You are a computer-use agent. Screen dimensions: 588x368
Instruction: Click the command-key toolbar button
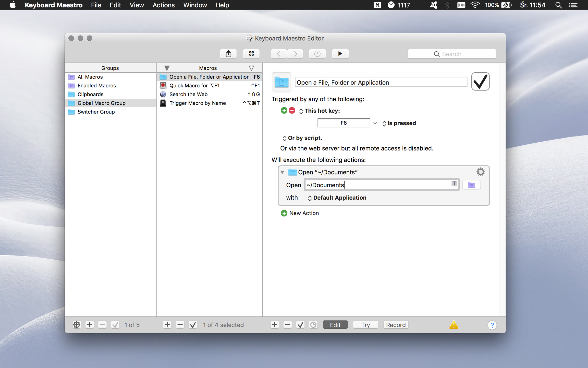point(251,54)
